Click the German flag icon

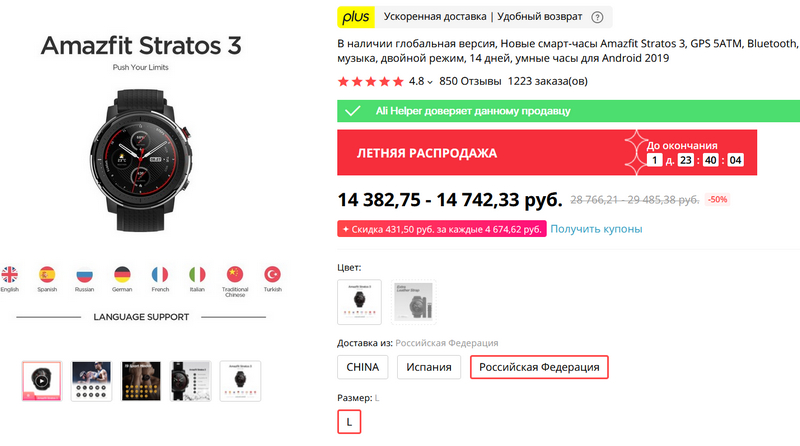point(122,274)
